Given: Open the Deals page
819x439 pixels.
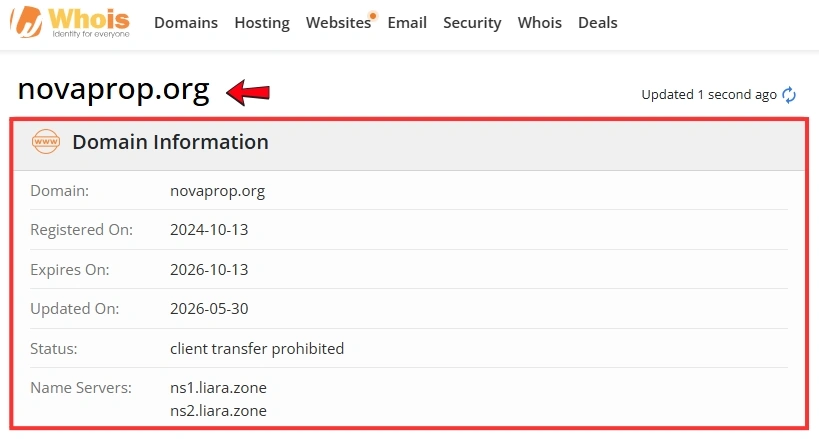Looking at the screenshot, I should (x=598, y=22).
